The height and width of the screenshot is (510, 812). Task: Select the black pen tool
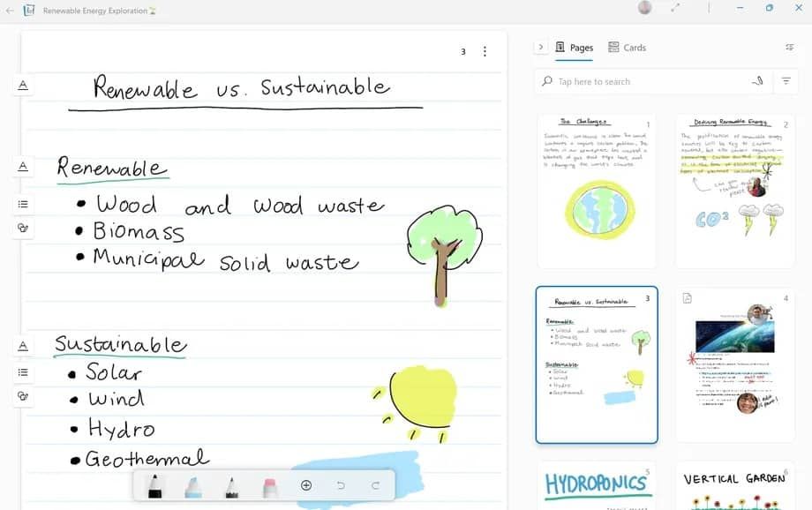point(154,485)
